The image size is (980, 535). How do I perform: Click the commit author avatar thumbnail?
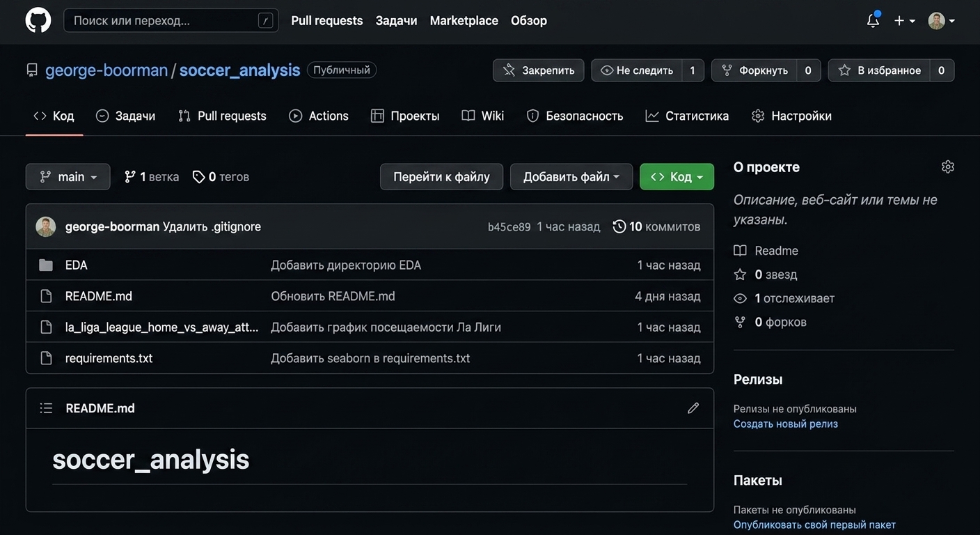pos(46,226)
